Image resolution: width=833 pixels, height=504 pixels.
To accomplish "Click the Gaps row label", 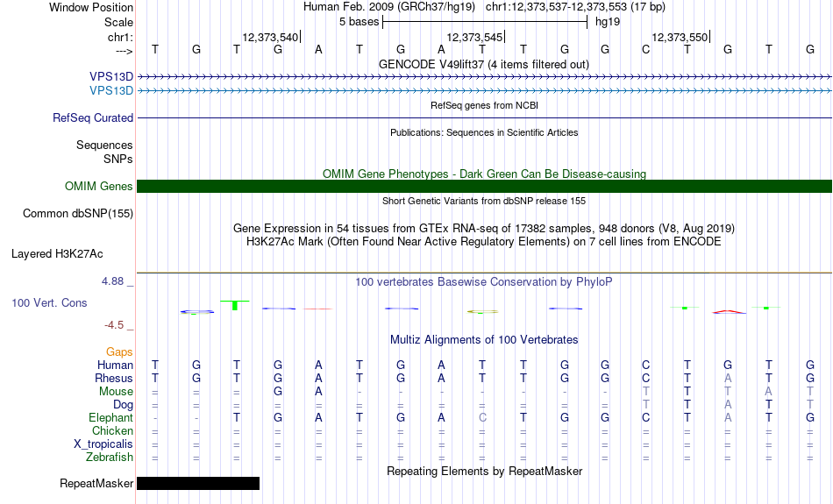I will tap(119, 352).
